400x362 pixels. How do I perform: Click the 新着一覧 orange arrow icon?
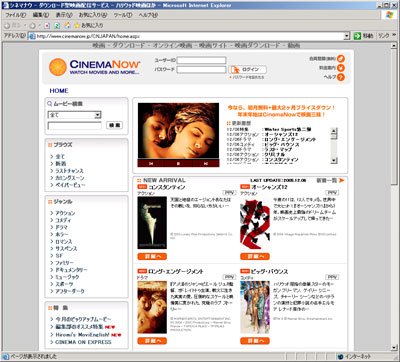click(x=341, y=180)
